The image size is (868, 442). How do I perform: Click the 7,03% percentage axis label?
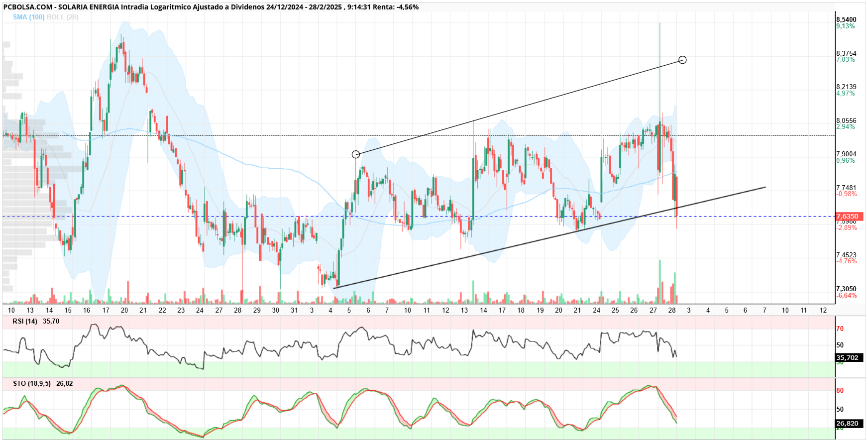pyautogui.click(x=846, y=59)
